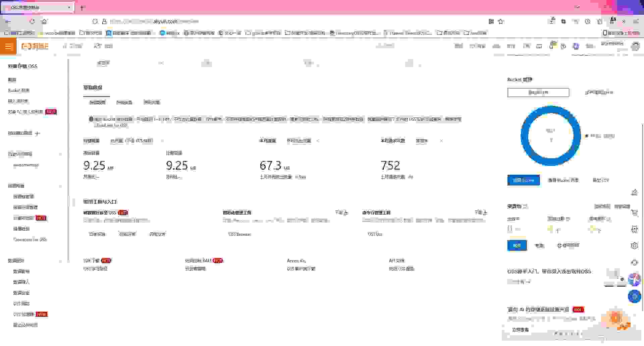
Task: Open the floating shopping cart icon
Action: click(634, 213)
